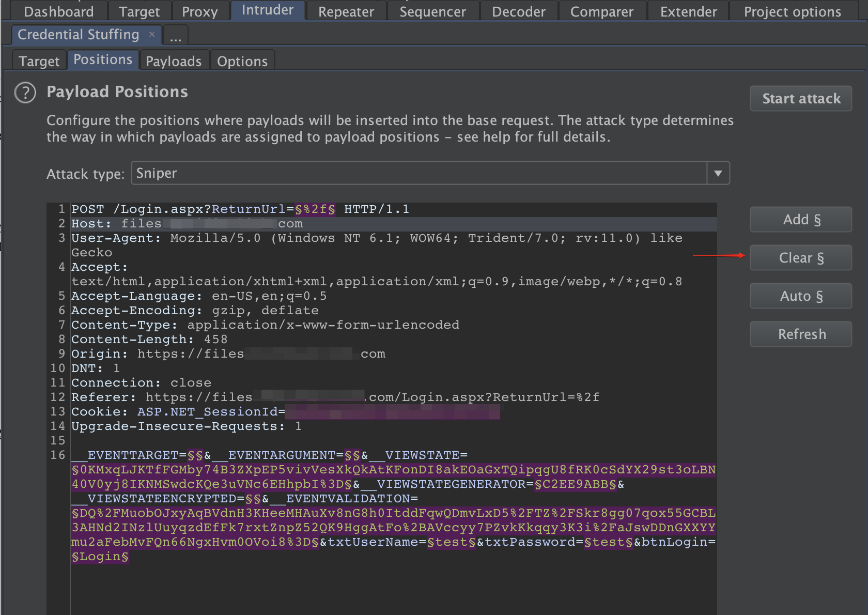Open the Decoder tab
868x615 pixels.
pyautogui.click(x=518, y=11)
